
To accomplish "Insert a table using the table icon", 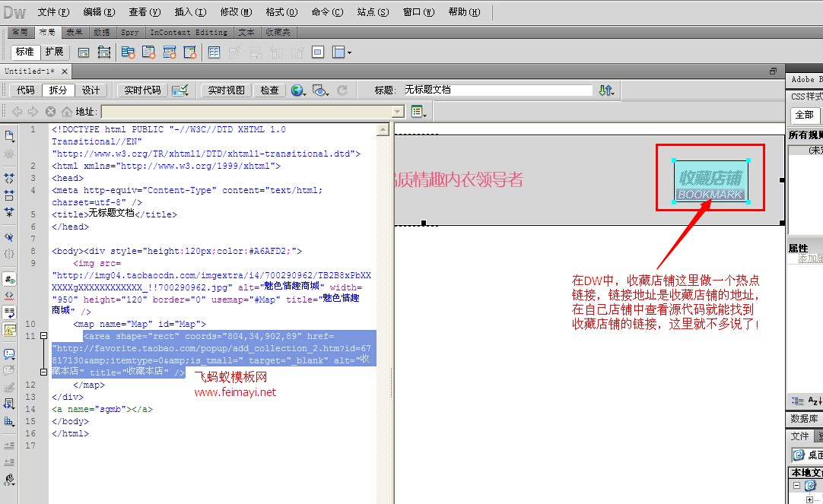I will coord(214,52).
